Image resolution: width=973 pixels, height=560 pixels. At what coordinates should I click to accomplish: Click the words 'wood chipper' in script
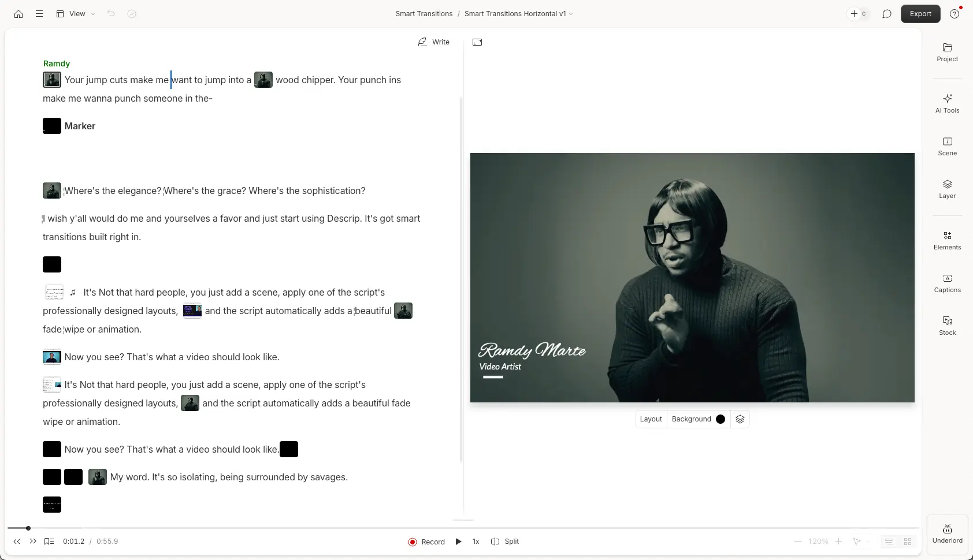[x=305, y=80]
